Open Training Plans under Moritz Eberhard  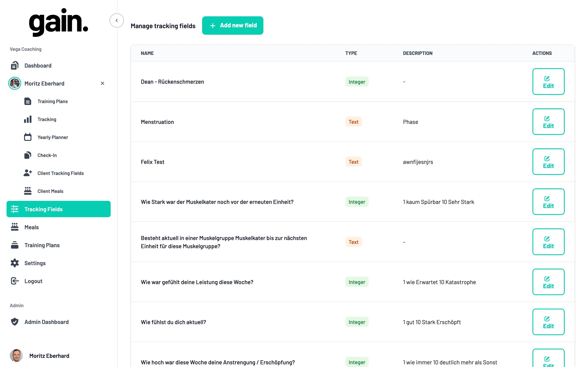click(52, 101)
